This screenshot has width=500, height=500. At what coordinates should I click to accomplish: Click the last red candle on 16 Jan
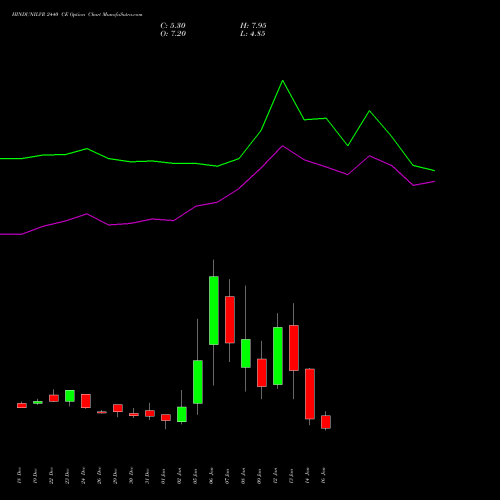(326, 422)
